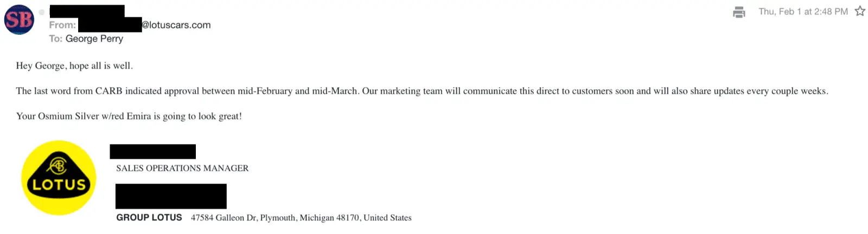Open the SB sender avatar

[19, 19]
